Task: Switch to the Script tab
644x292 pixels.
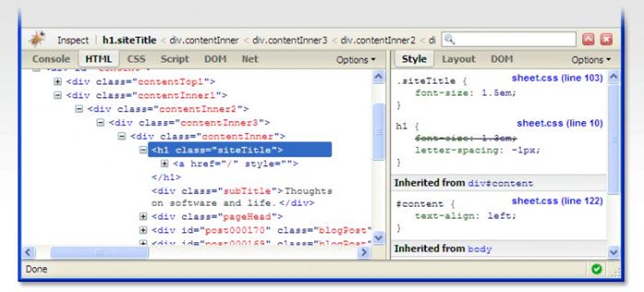Action: (x=174, y=59)
